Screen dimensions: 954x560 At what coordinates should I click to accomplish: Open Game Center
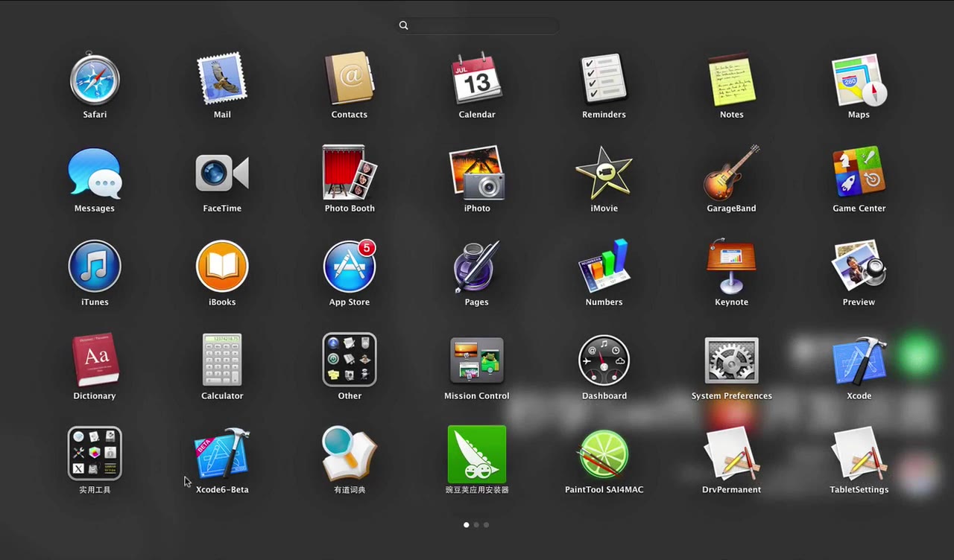pyautogui.click(x=859, y=172)
